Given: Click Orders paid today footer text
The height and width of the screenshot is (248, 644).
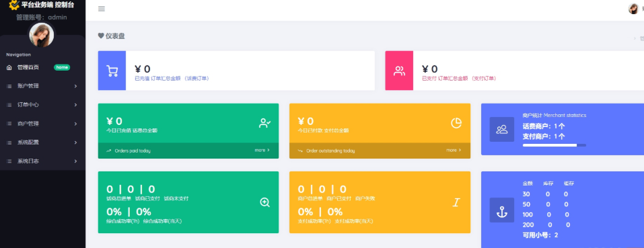Looking at the screenshot, I should [x=133, y=151].
